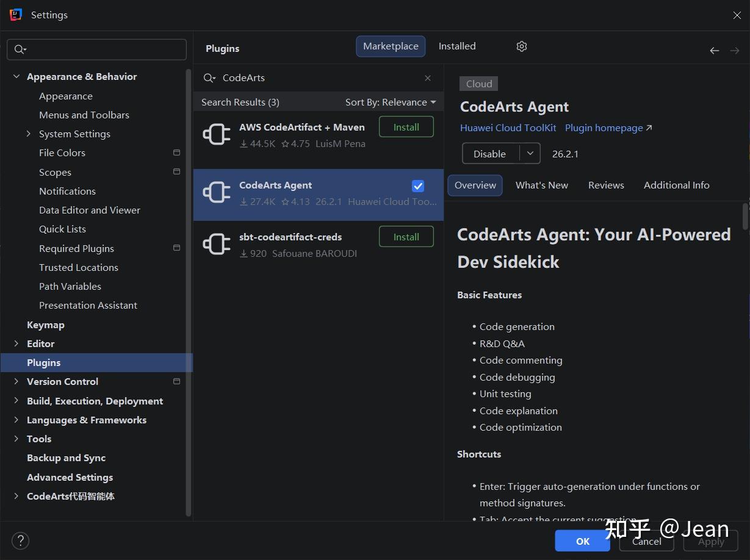
Task: Open the Sort By Relevance dropdown
Action: coord(391,102)
